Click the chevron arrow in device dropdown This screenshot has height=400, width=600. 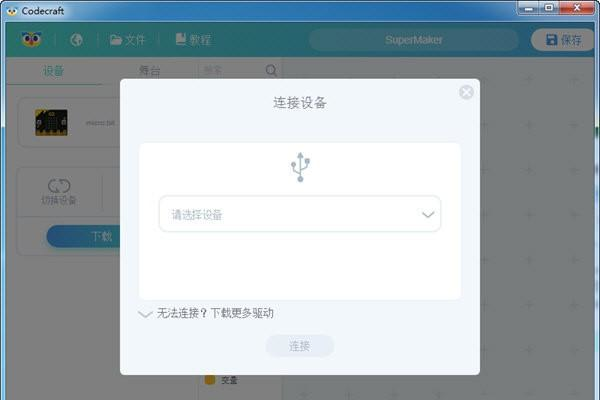click(428, 214)
